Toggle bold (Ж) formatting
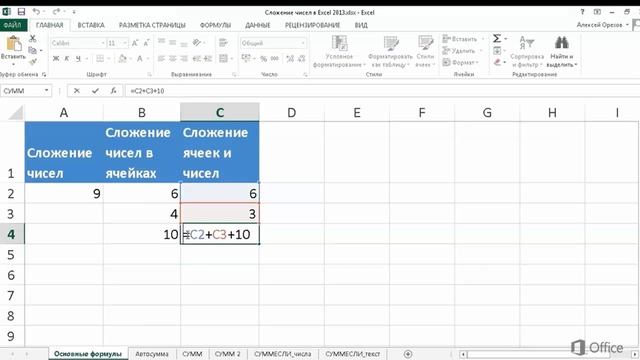Image resolution: width=640 pixels, height=360 pixels. (x=56, y=59)
